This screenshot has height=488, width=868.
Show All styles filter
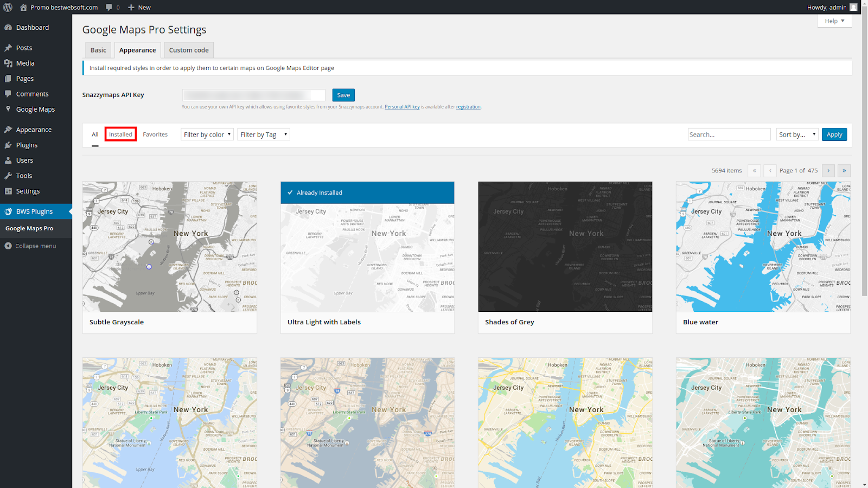[x=95, y=134]
